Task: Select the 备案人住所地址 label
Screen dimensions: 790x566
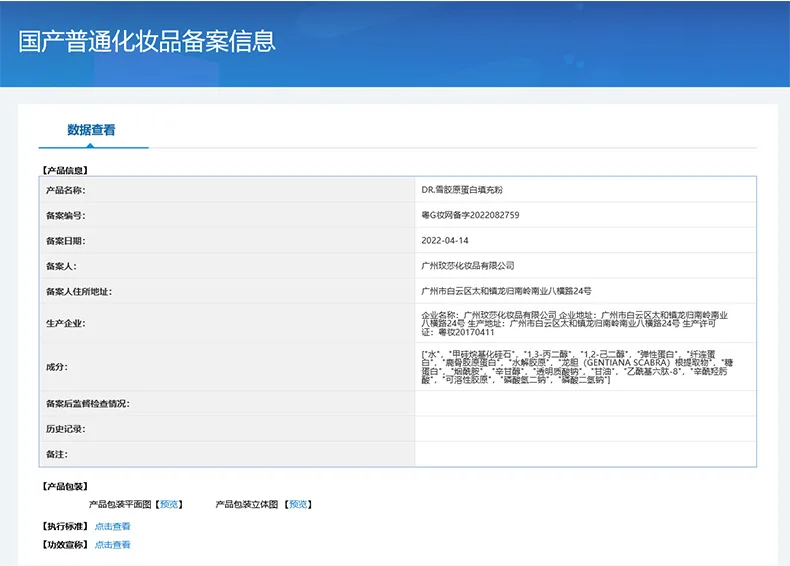Action: 79,291
